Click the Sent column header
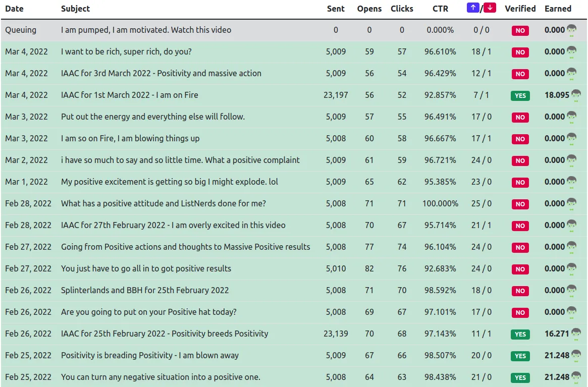This screenshot has height=387, width=588. [x=336, y=9]
